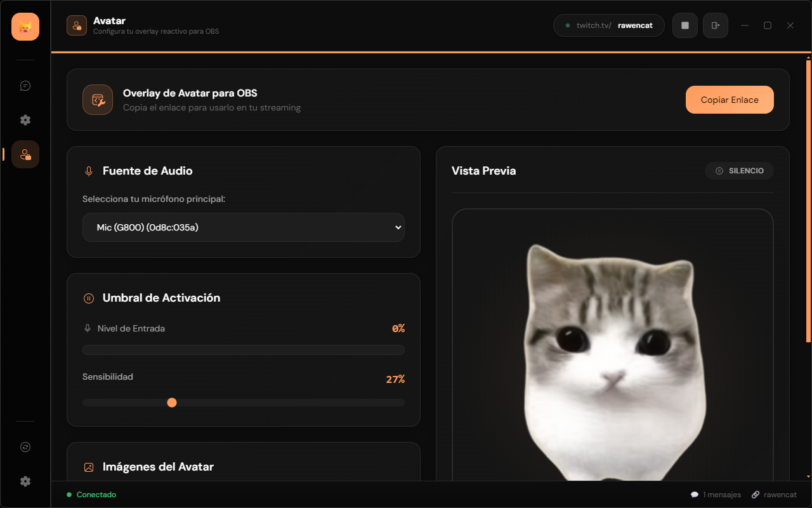Click the "Vista Previa" heading
812x508 pixels.
click(x=484, y=171)
